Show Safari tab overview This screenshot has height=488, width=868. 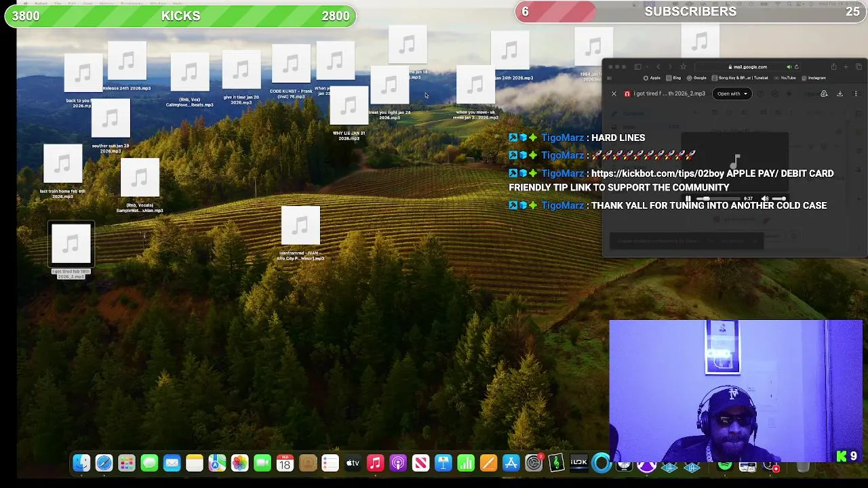pos(859,67)
